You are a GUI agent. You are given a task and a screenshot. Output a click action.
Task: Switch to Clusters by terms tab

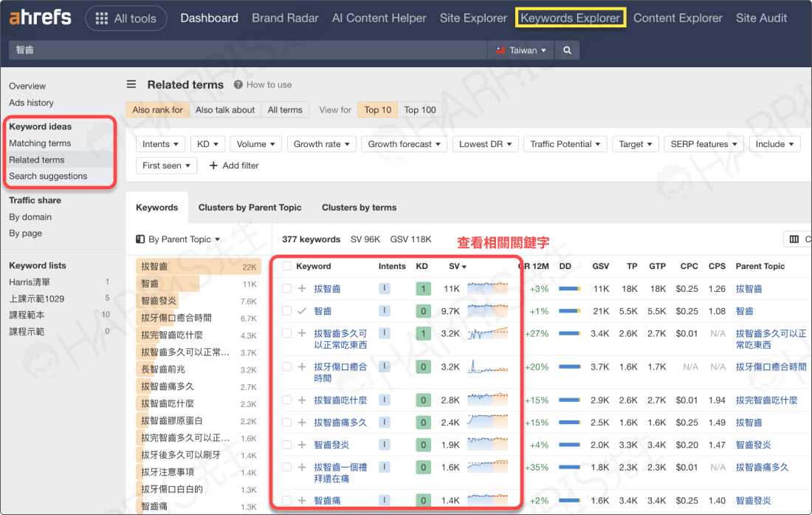tap(359, 207)
